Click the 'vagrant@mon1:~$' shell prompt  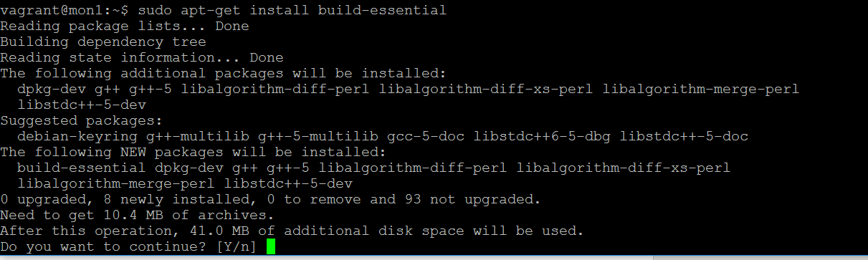64,11
